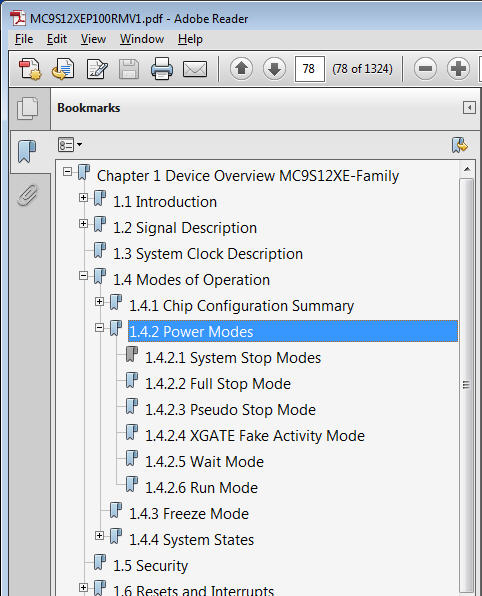Open the bookmark options dropdown menu
Image resolution: width=482 pixels, height=596 pixels.
pyautogui.click(x=70, y=145)
